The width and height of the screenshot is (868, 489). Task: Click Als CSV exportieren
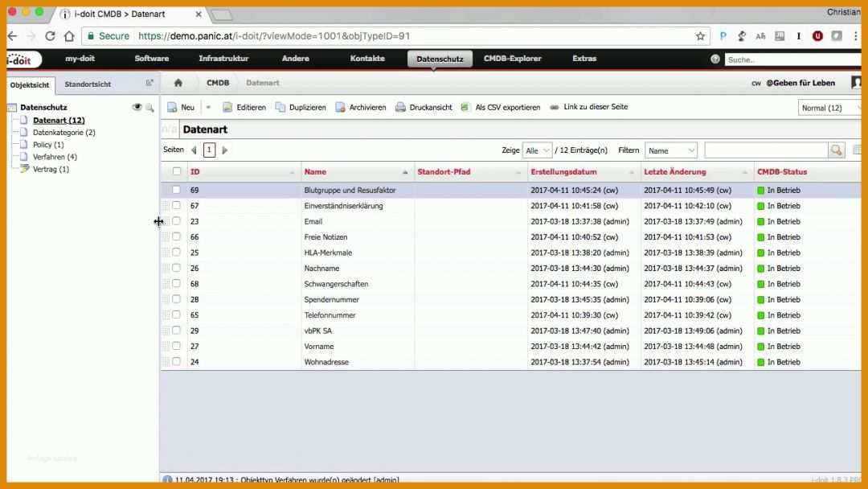[501, 108]
